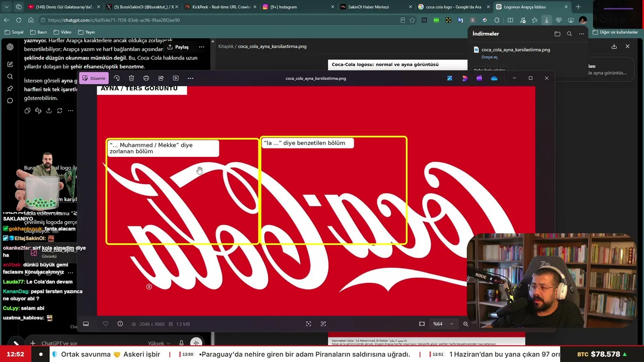
Task: Click the ChatGPT message input field
Action: (x=91, y=343)
